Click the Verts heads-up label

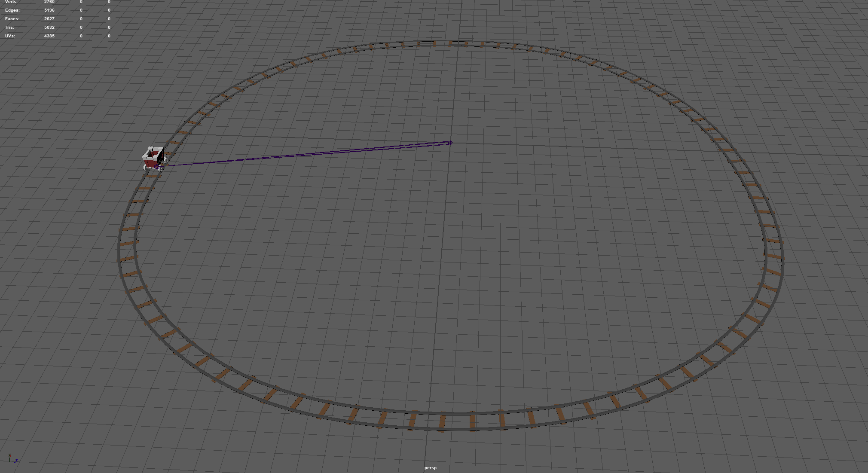pos(11,2)
